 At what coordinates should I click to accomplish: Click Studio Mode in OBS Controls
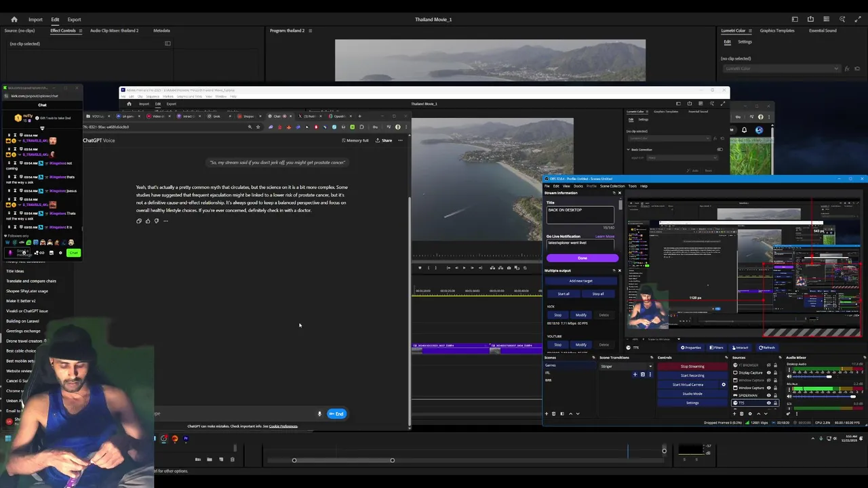[x=692, y=394]
